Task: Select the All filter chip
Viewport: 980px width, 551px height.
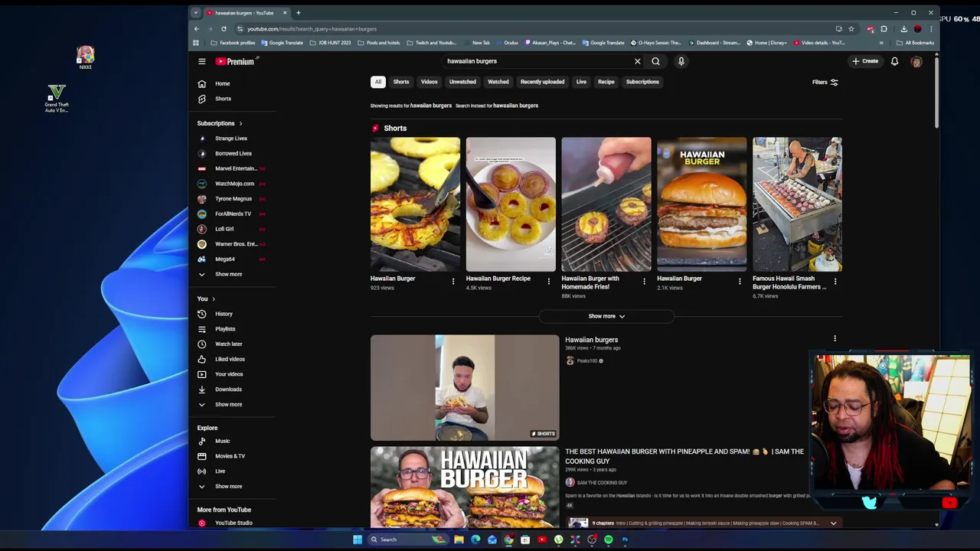Action: point(377,82)
